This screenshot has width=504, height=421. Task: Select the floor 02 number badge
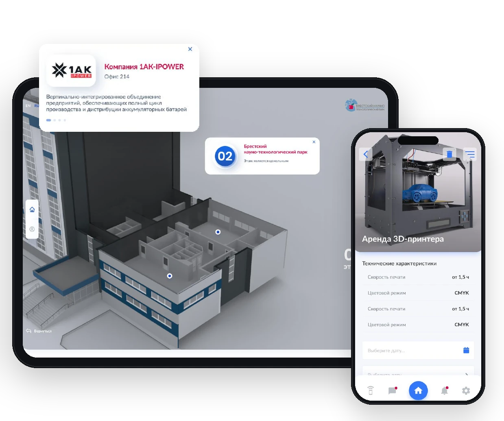coord(225,156)
